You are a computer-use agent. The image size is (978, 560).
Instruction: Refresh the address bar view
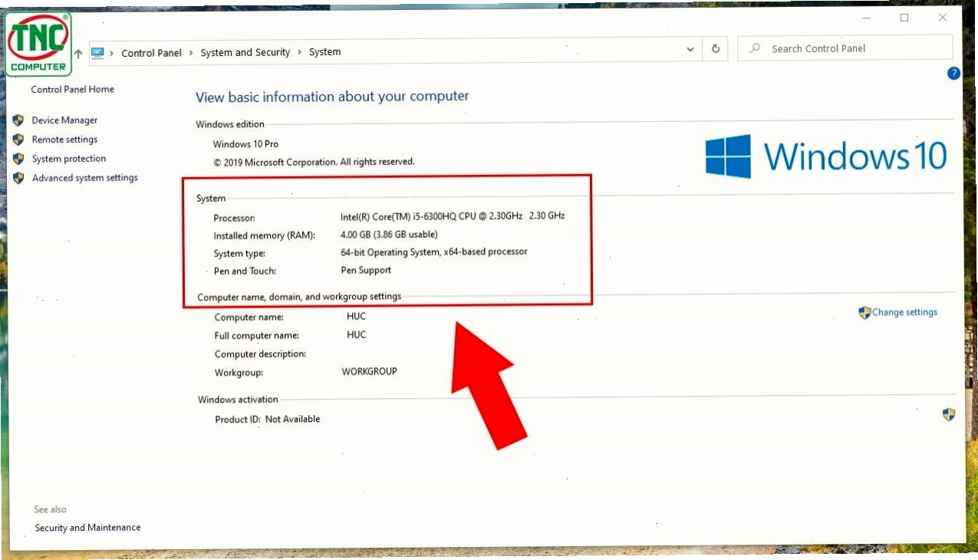pos(716,49)
